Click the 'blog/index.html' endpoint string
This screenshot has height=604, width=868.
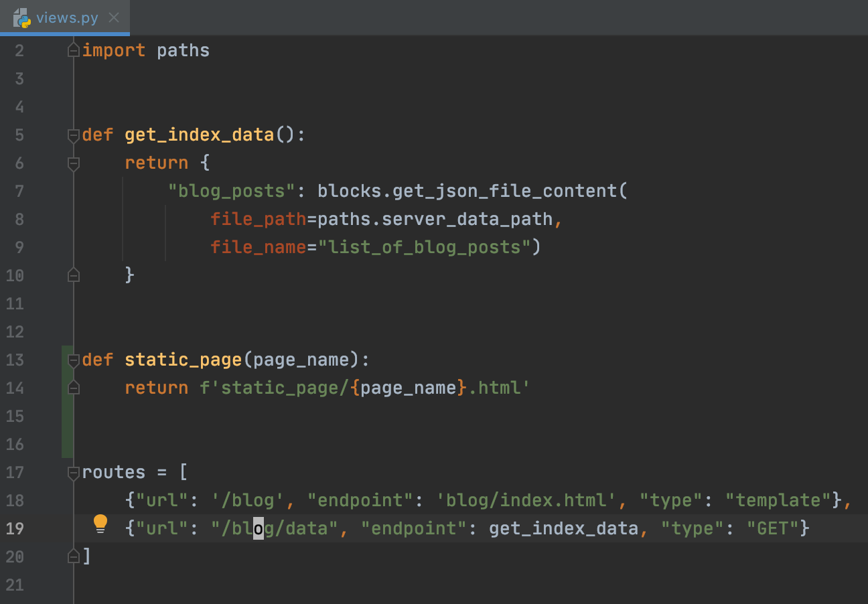526,501
